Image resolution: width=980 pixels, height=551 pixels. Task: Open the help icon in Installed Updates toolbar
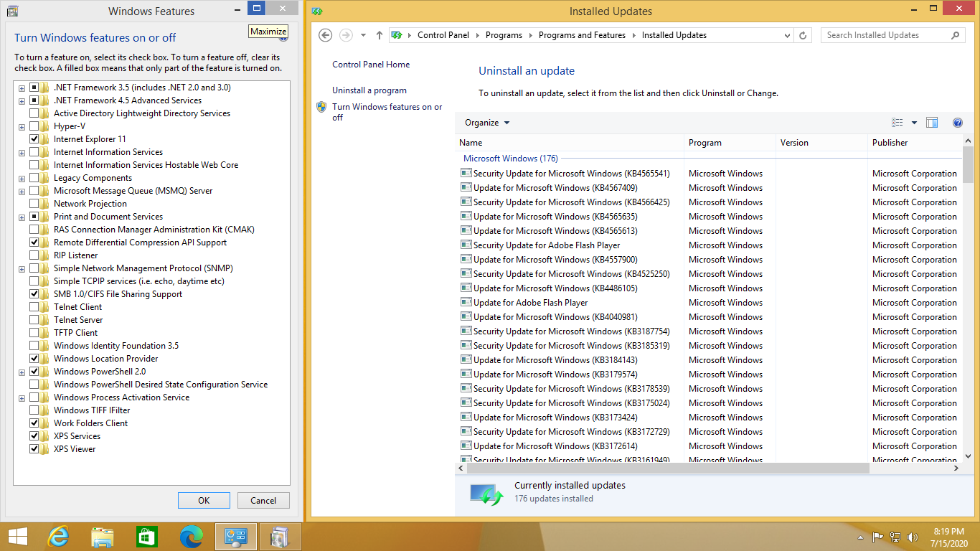[x=957, y=123]
